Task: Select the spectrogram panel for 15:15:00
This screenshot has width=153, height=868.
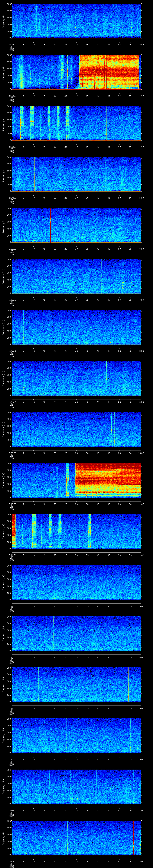Action: click(x=77, y=736)
